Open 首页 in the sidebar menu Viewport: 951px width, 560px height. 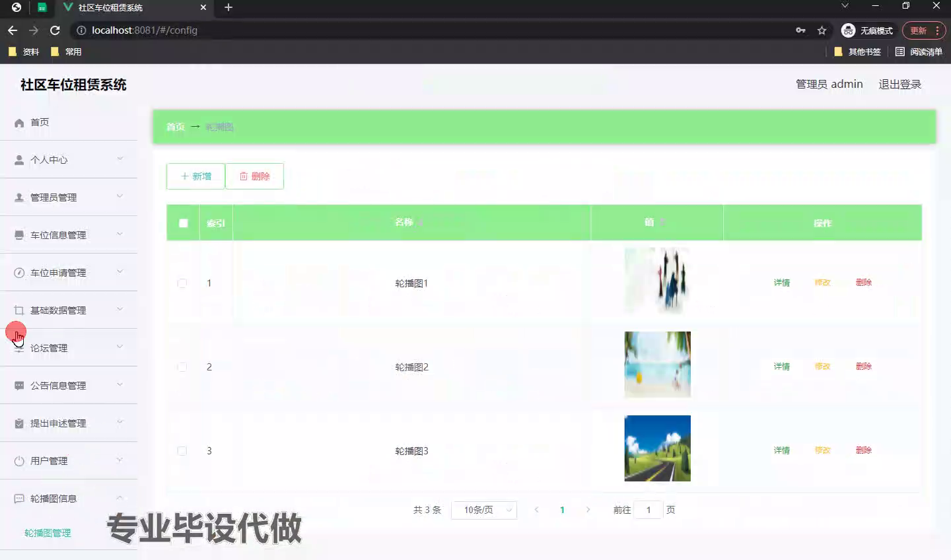69,122
